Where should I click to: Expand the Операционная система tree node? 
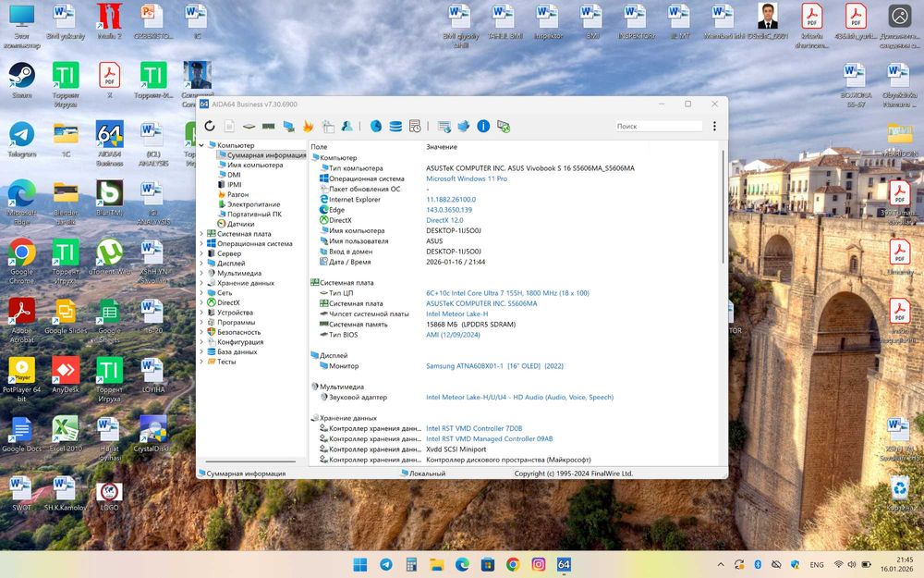[201, 243]
